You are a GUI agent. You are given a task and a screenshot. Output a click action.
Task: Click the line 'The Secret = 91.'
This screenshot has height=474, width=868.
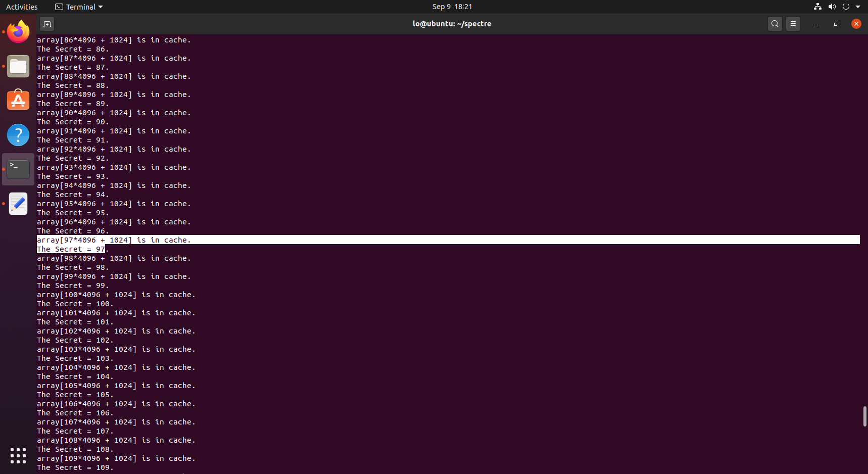[x=73, y=140]
